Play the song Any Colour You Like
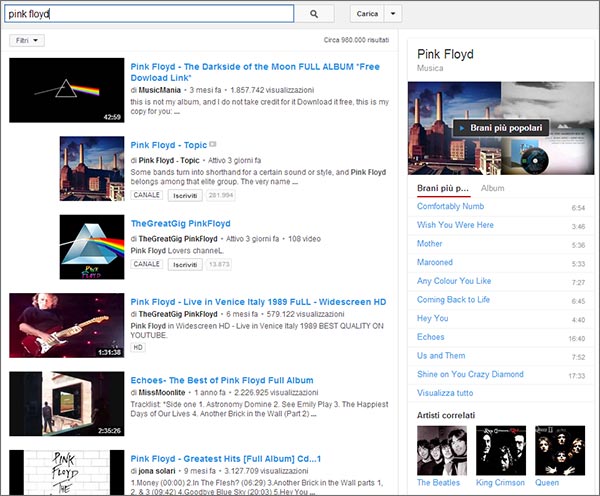The image size is (600, 496). point(454,281)
